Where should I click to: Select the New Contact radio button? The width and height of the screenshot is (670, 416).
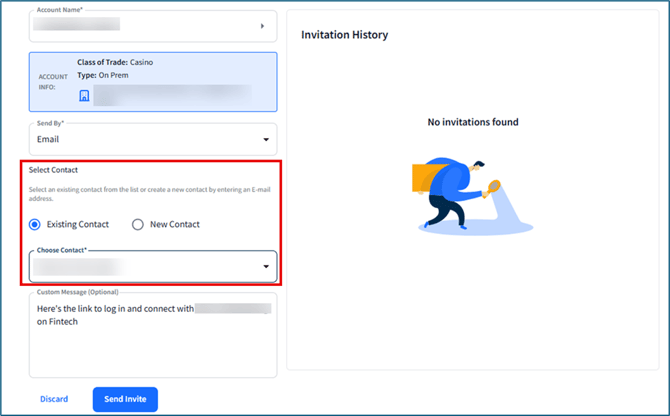pyautogui.click(x=138, y=224)
